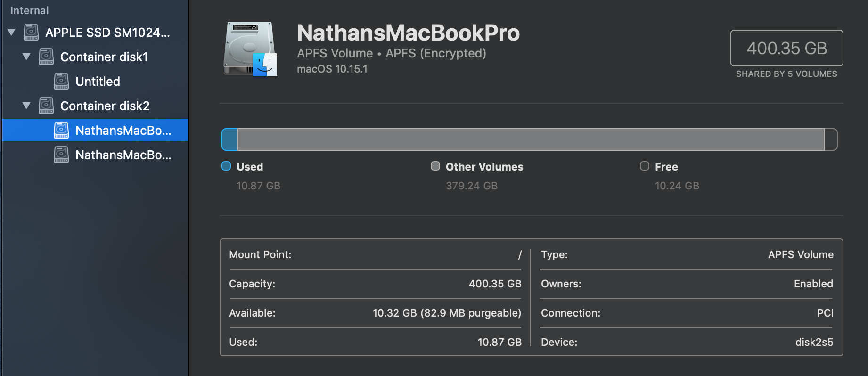Click the Untitled volume icon

(x=61, y=81)
